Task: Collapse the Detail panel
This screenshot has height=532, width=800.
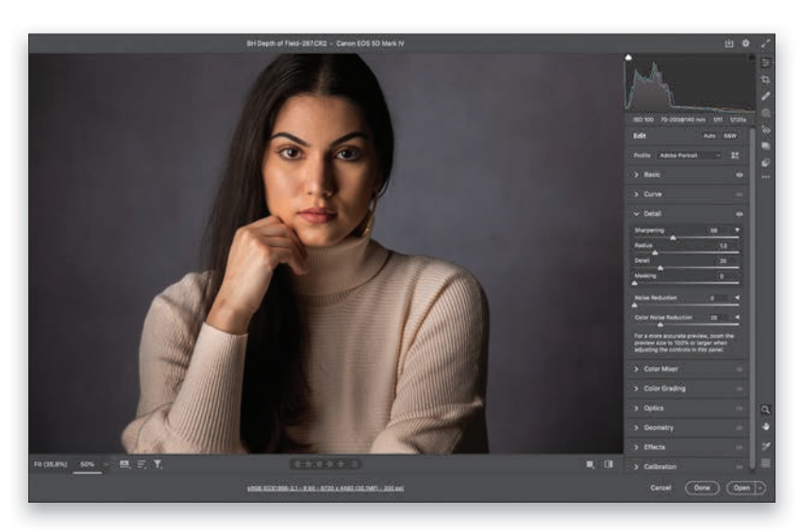Action: [652, 214]
